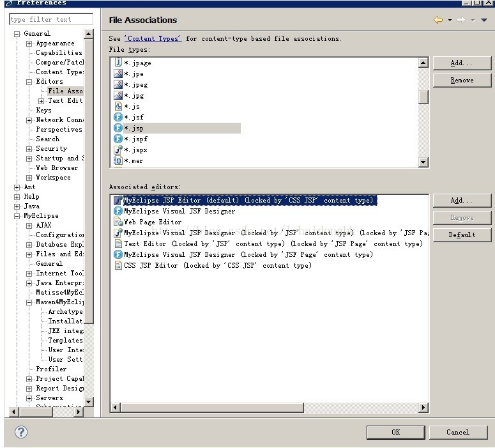Select the Search preference page
The width and height of the screenshot is (495, 448).
click(x=48, y=139)
